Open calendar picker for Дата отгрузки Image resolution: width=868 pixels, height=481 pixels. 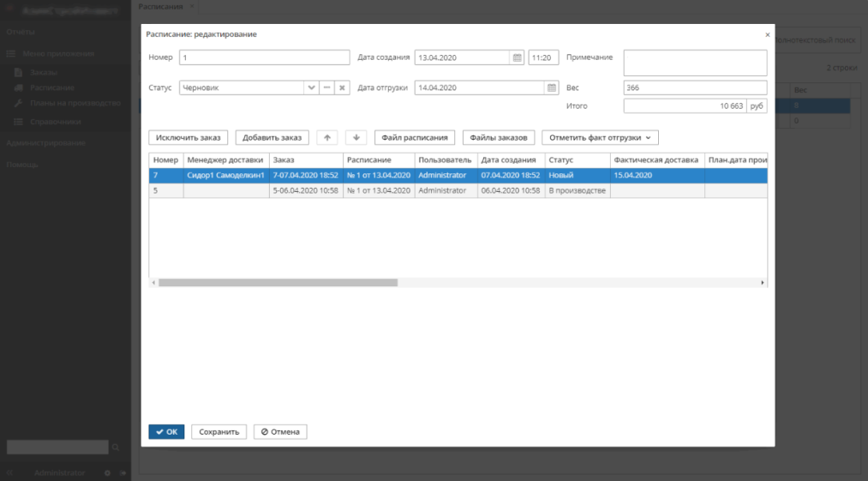[x=551, y=87]
